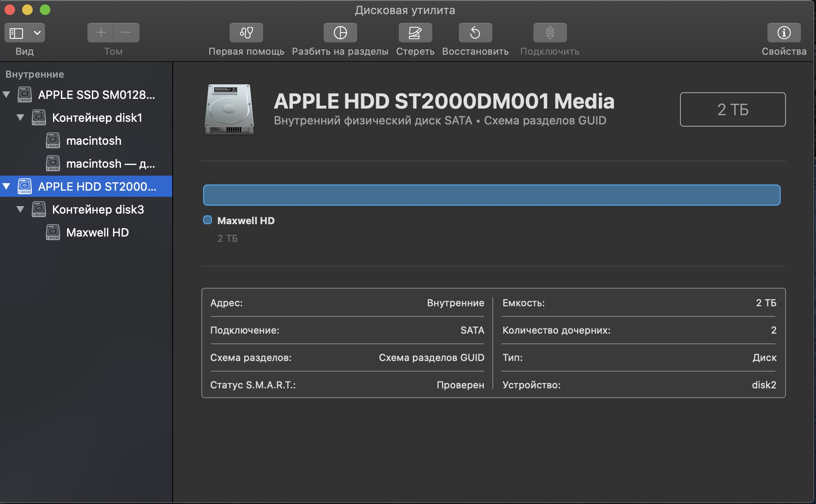Image resolution: width=816 pixels, height=504 pixels.
Task: Click the large hard drive image
Action: (229, 109)
